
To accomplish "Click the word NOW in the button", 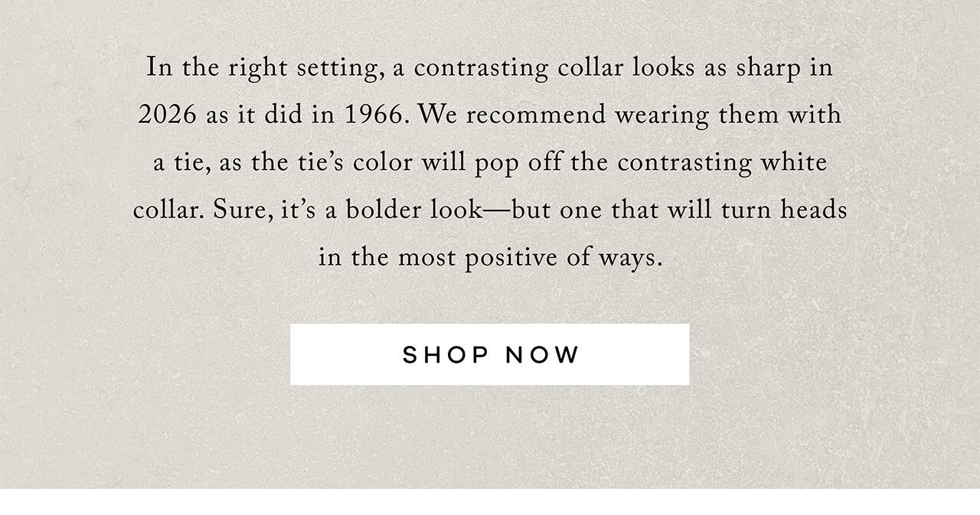I will 541,353.
